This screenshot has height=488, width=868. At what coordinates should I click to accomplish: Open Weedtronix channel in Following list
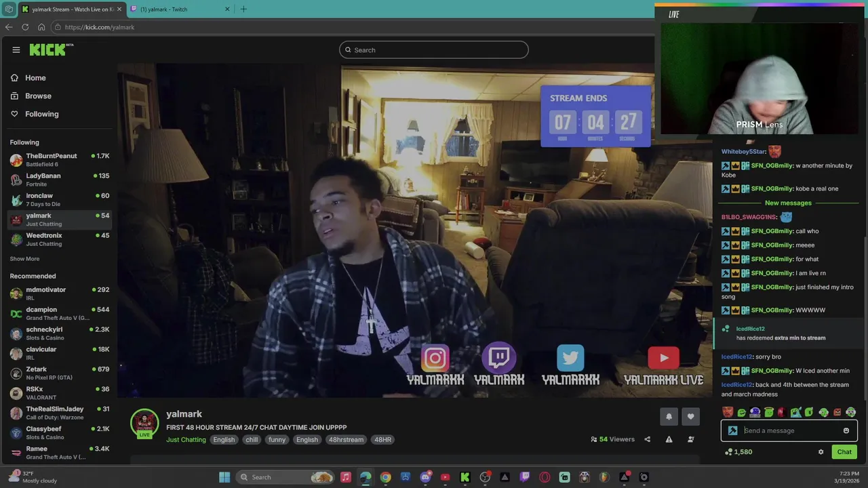point(60,239)
